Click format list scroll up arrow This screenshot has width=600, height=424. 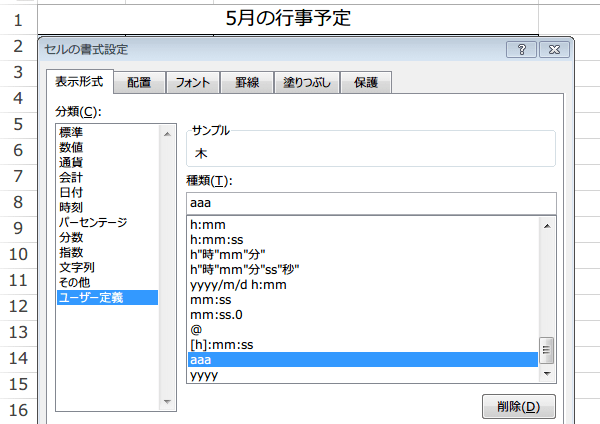[x=547, y=226]
